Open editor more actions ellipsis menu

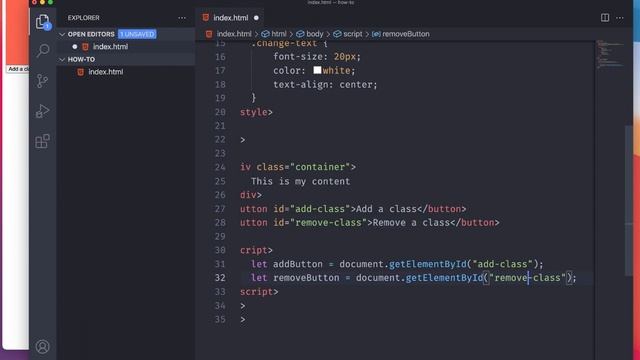(620, 18)
